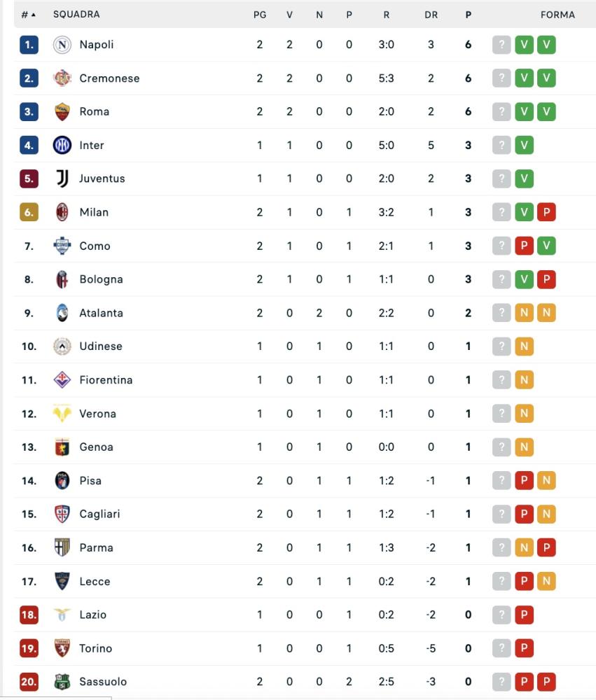The height and width of the screenshot is (700, 596).
Task: Open the Sassuolo team link
Action: point(103,682)
